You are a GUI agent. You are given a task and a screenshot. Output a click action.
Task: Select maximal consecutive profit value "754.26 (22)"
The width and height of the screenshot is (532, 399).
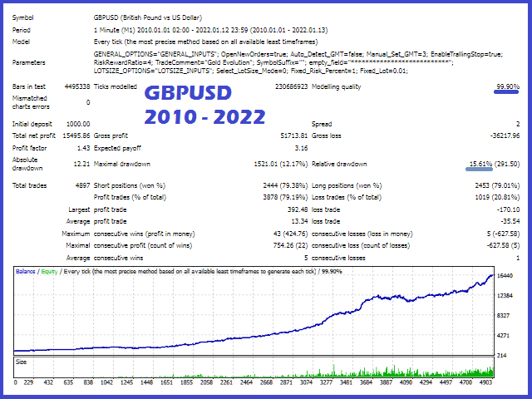(290, 245)
